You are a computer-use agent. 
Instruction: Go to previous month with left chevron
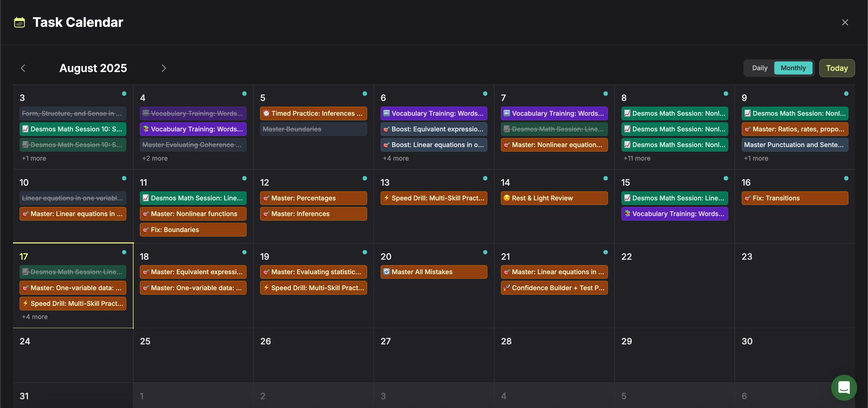coord(23,68)
